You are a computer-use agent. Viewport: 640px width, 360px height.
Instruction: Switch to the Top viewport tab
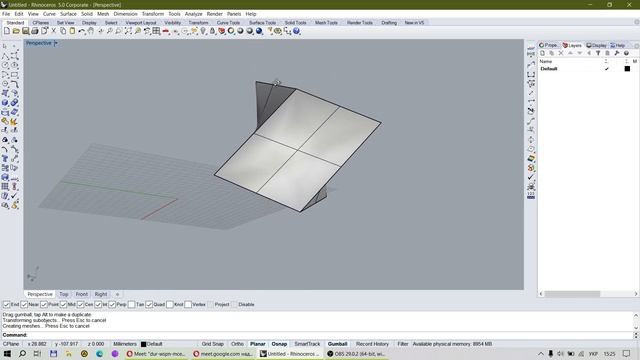pyautogui.click(x=64, y=294)
